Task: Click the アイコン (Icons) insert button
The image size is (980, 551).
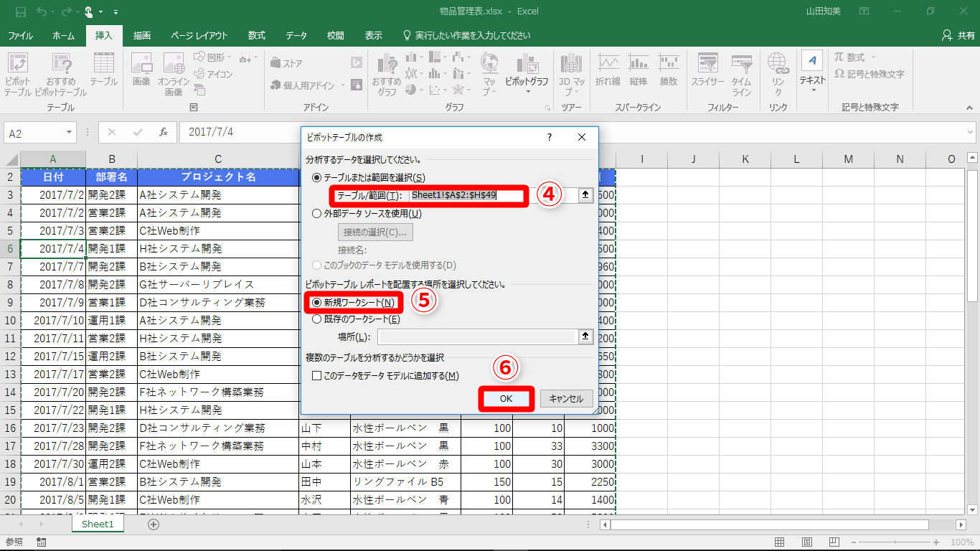Action: pos(215,74)
